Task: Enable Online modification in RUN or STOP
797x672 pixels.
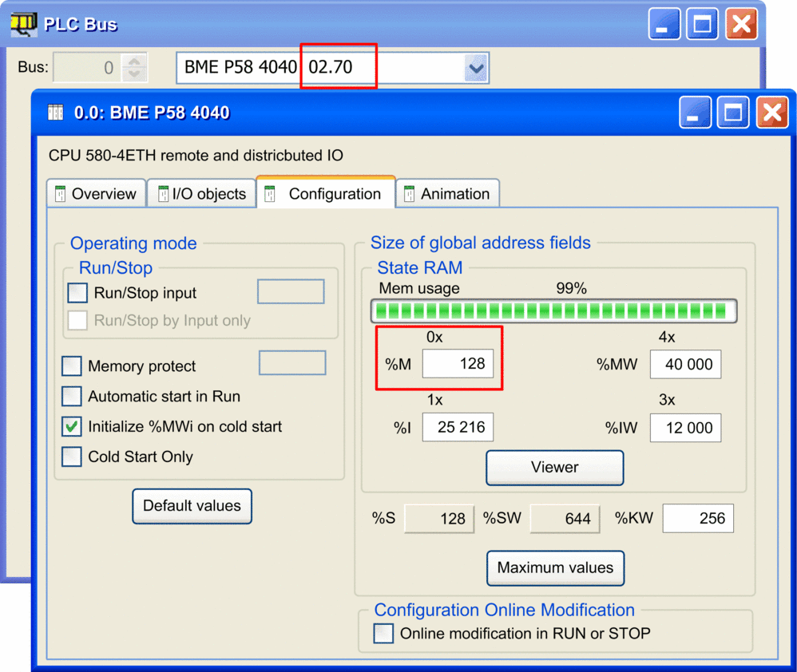Action: [384, 634]
